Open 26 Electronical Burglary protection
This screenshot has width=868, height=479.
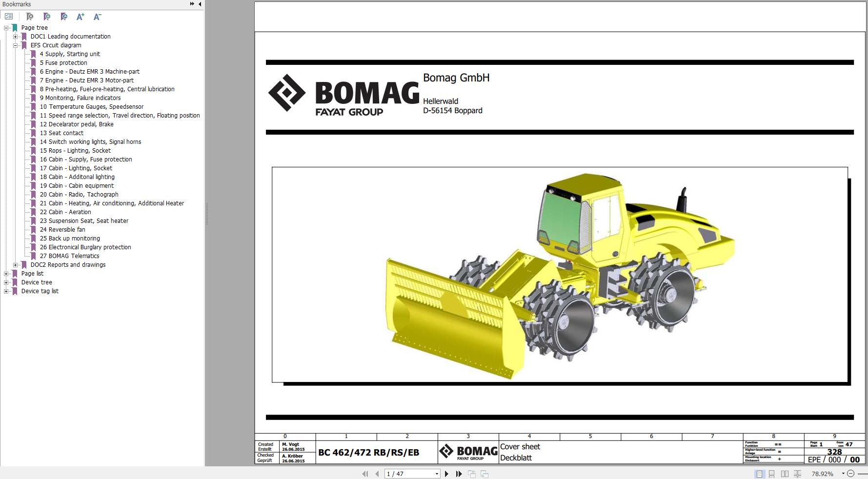tap(85, 247)
